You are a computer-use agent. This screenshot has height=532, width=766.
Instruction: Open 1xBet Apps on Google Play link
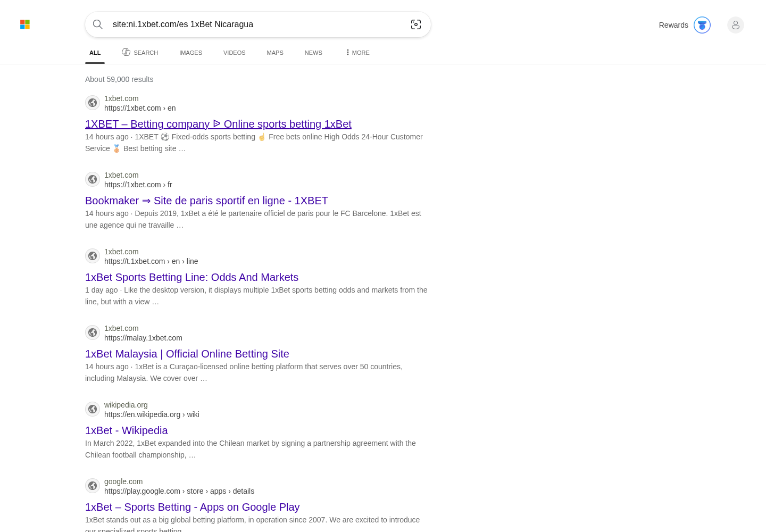pyautogui.click(x=193, y=507)
